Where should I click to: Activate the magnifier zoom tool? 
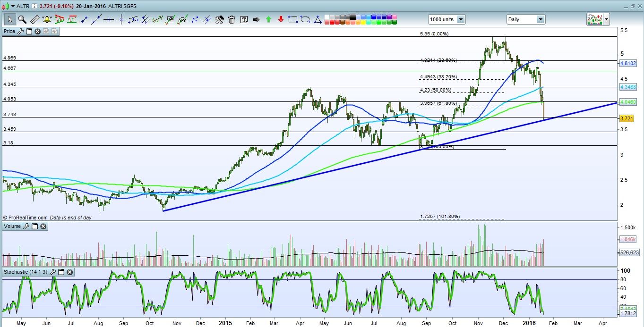tap(22, 19)
